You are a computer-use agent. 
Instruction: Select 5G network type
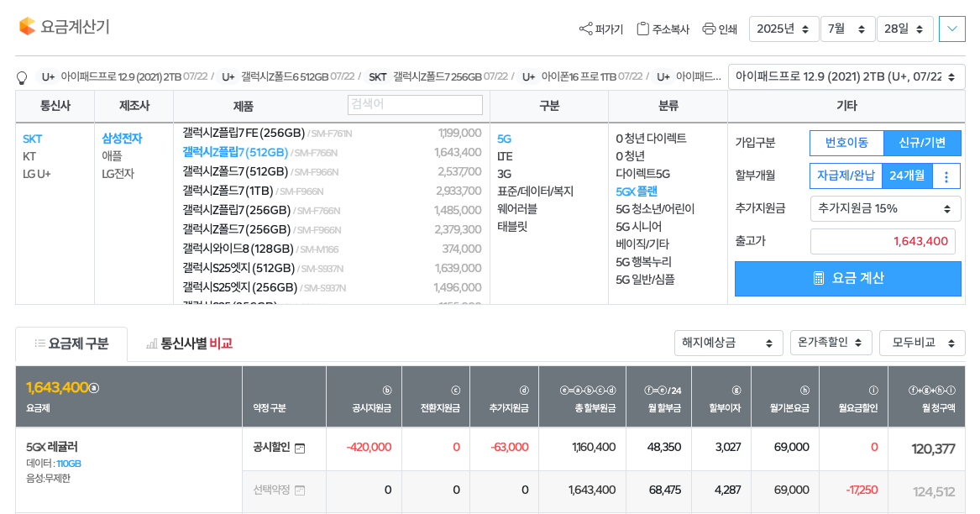[505, 139]
